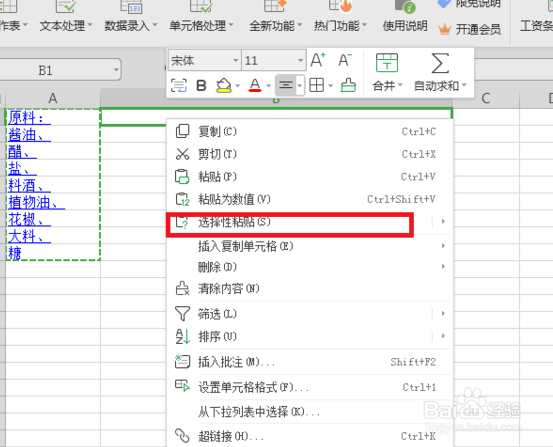Open the font name dropdown 宋体

(x=235, y=60)
